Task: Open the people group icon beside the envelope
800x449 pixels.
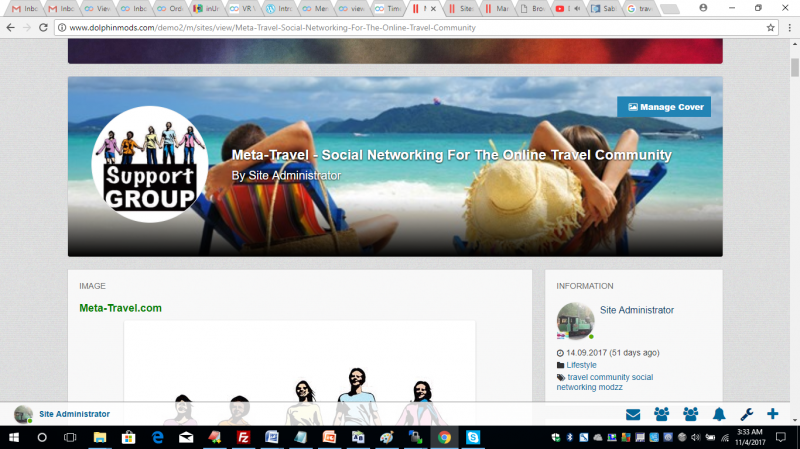Action: (x=662, y=414)
